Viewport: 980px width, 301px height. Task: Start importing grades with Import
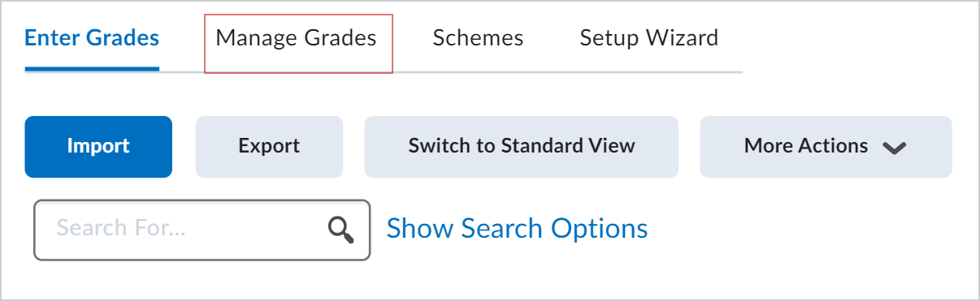point(98,147)
